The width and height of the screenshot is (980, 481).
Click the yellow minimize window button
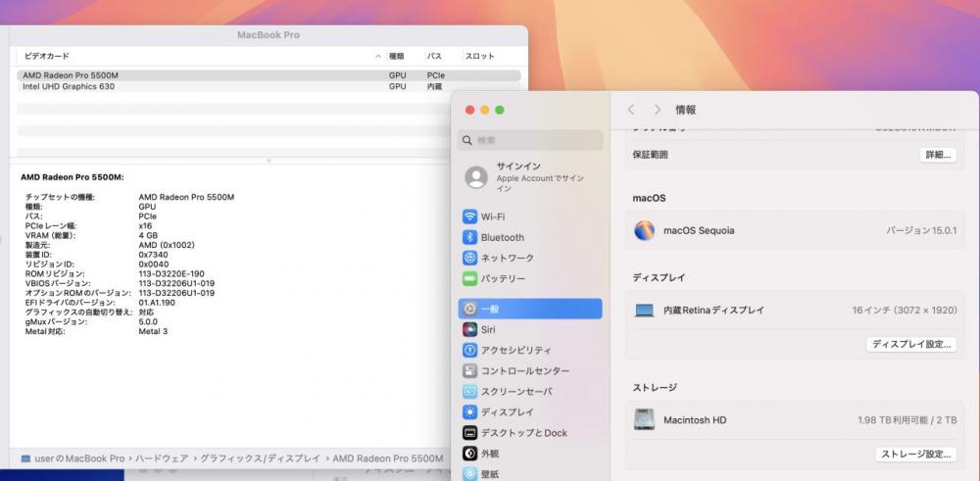tap(485, 110)
